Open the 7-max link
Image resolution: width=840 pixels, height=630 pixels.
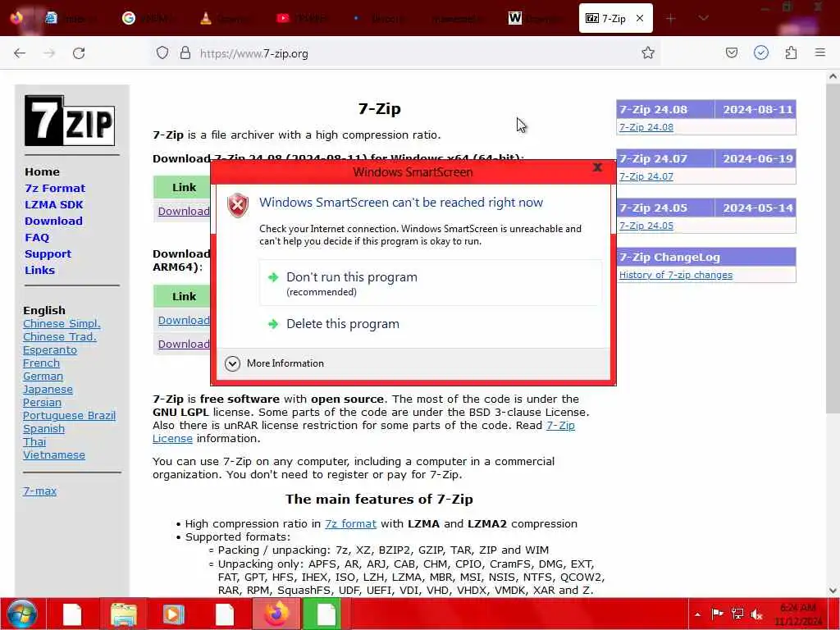[x=39, y=491]
